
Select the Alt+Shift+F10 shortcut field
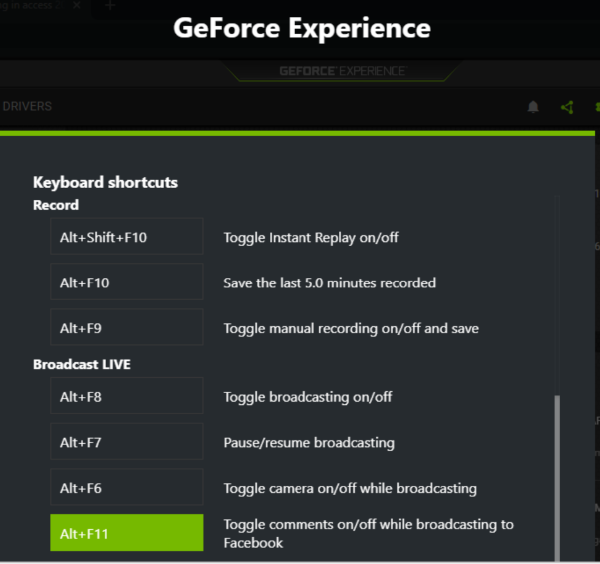tap(127, 236)
